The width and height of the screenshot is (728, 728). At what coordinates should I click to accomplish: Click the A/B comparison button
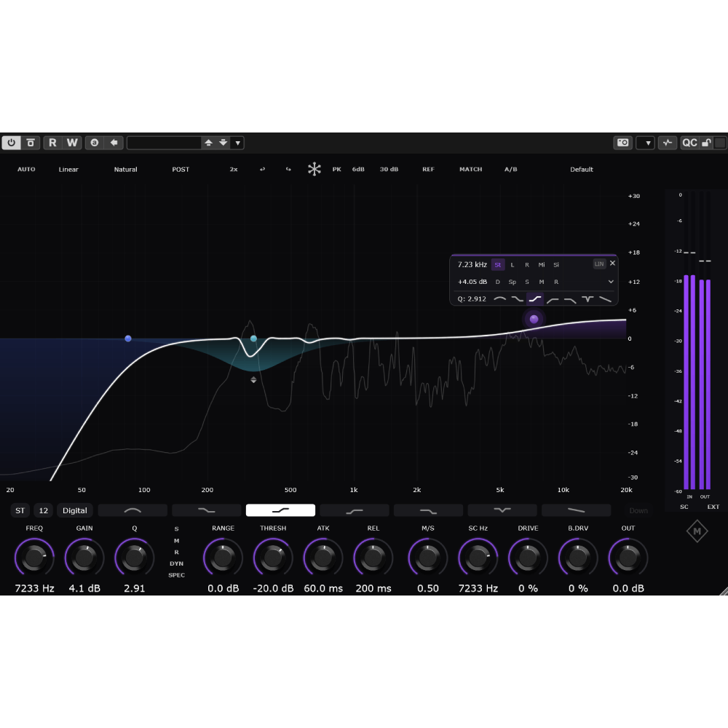[511, 170]
